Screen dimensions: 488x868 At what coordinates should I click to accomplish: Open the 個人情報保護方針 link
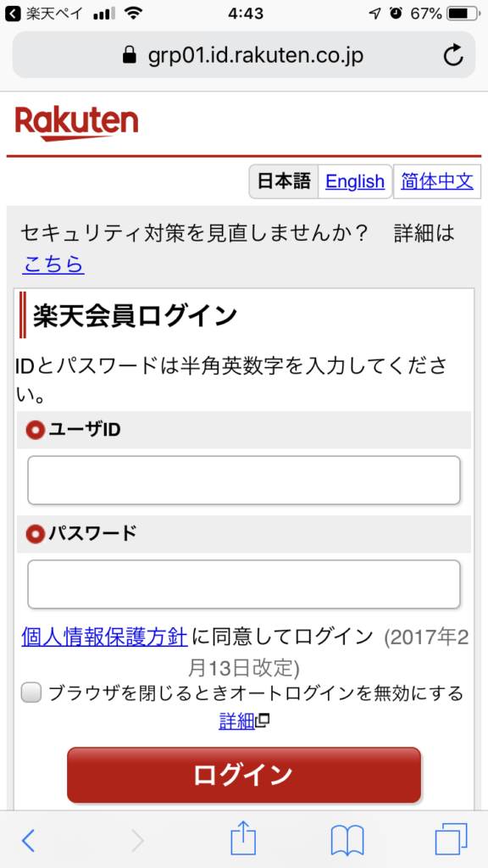(x=104, y=637)
